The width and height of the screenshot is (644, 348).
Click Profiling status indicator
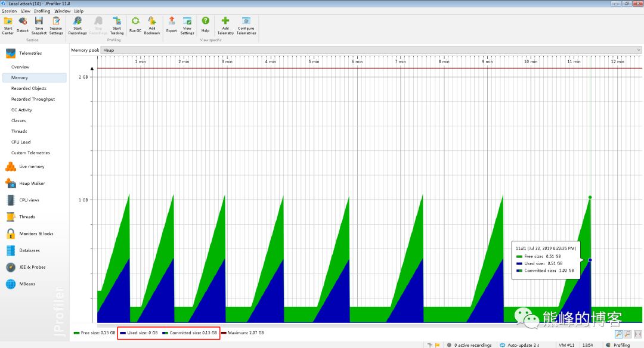[618, 345]
